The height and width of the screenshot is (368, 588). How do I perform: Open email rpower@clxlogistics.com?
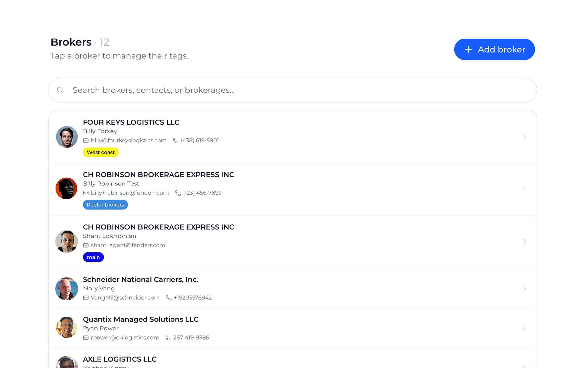click(x=125, y=338)
